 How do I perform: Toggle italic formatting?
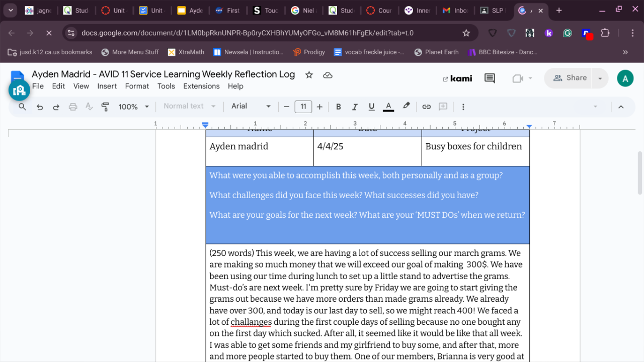(355, 107)
